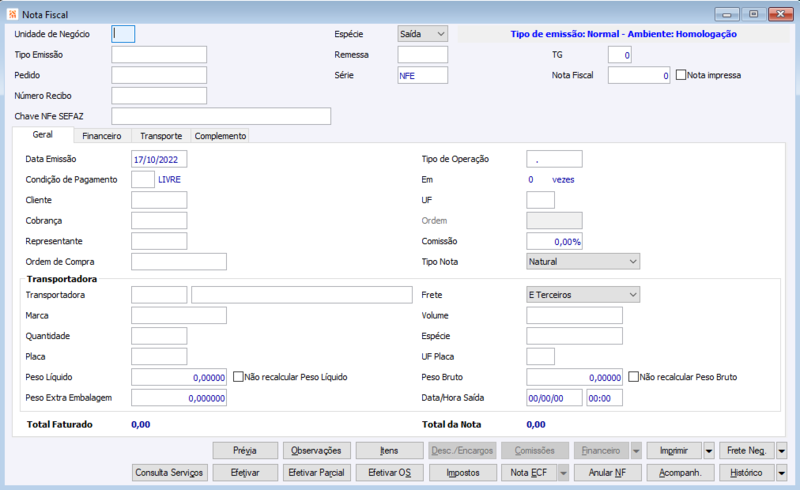
Task: Click the Volume input field
Action: click(x=574, y=315)
